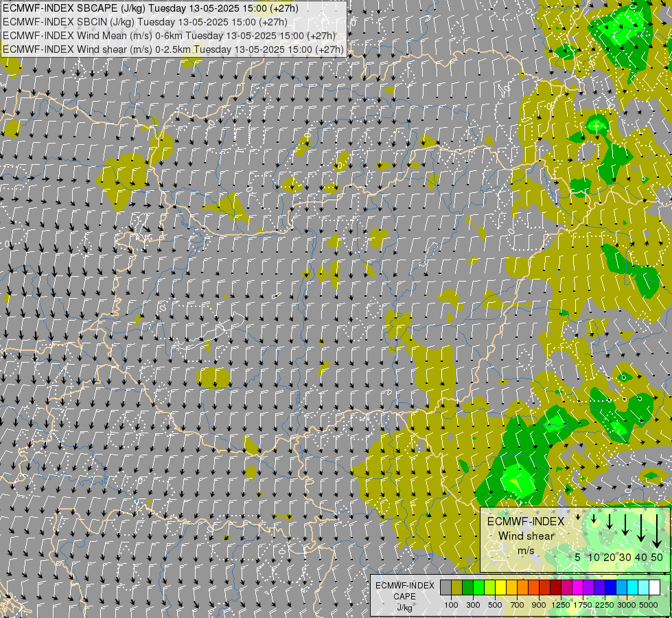Click the 1250 label in CAPE legend
This screenshot has width=672, height=618.
pyautogui.click(x=561, y=605)
